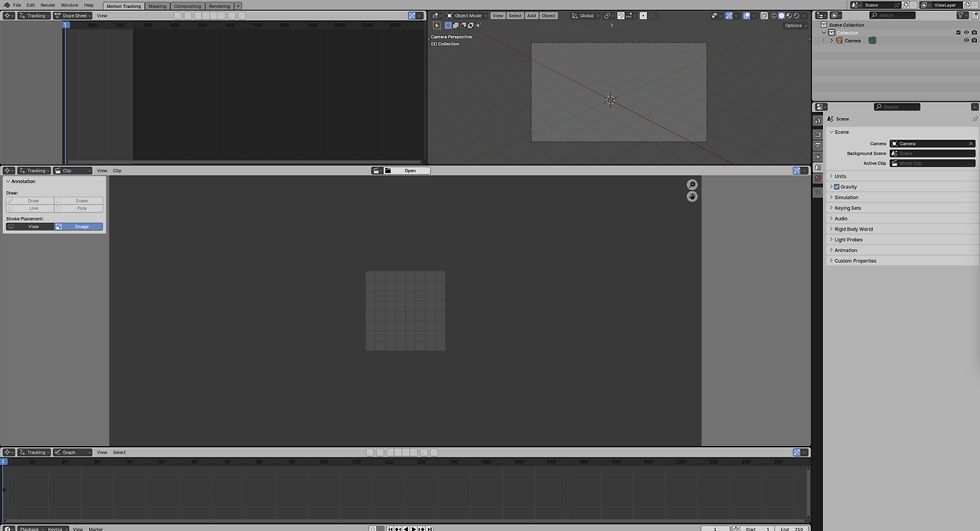Open the Graph view dropdown

click(73, 452)
